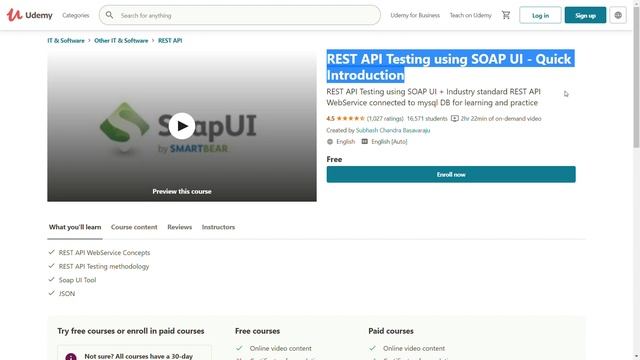The width and height of the screenshot is (640, 360).
Task: Click the checkmark under Free courses
Action: click(239, 348)
